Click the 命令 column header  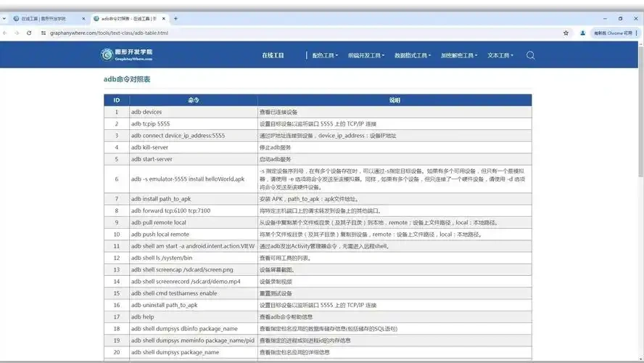[194, 100]
